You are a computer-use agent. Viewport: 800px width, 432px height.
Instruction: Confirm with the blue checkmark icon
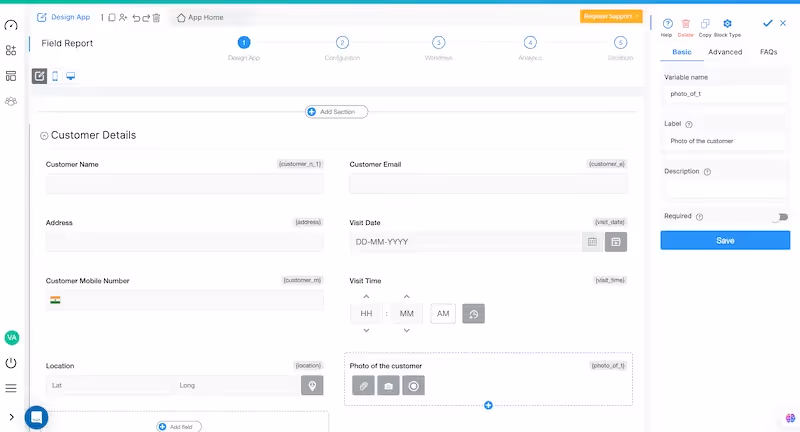[767, 23]
